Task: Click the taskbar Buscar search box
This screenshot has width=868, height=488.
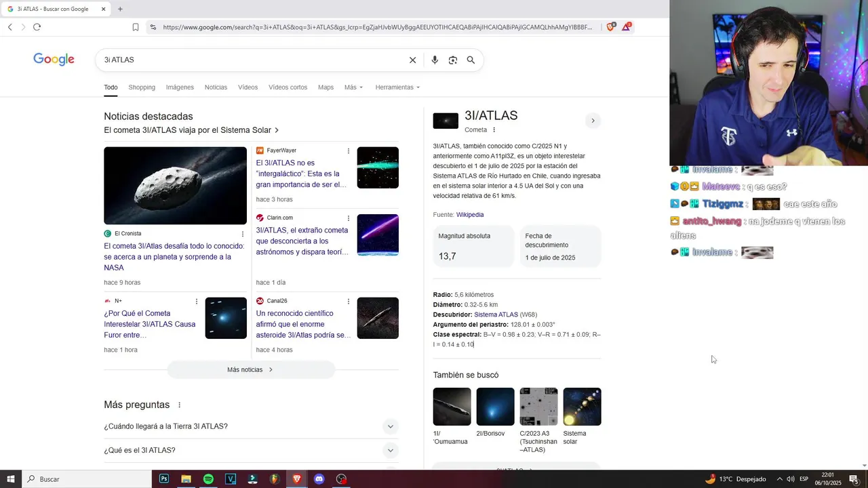Action: pos(87,479)
